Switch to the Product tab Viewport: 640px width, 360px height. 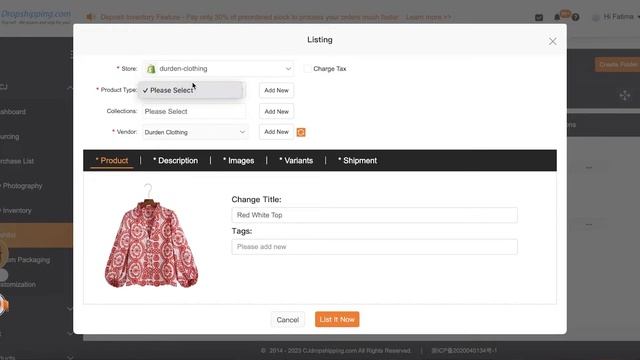point(112,161)
